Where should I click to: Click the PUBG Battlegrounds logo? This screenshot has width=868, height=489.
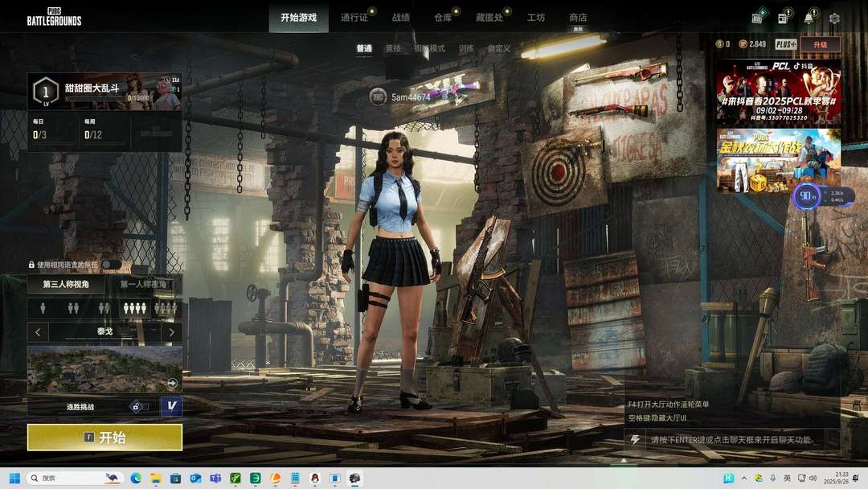(x=55, y=17)
